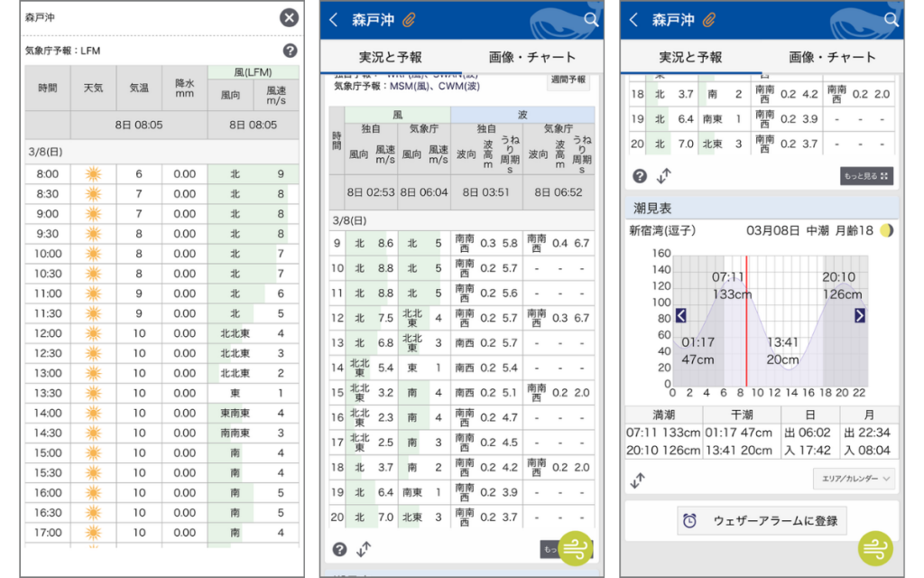Close the 森戸沖 forecast panel with the X
The width and height of the screenshot is (924, 578).
[x=289, y=17]
